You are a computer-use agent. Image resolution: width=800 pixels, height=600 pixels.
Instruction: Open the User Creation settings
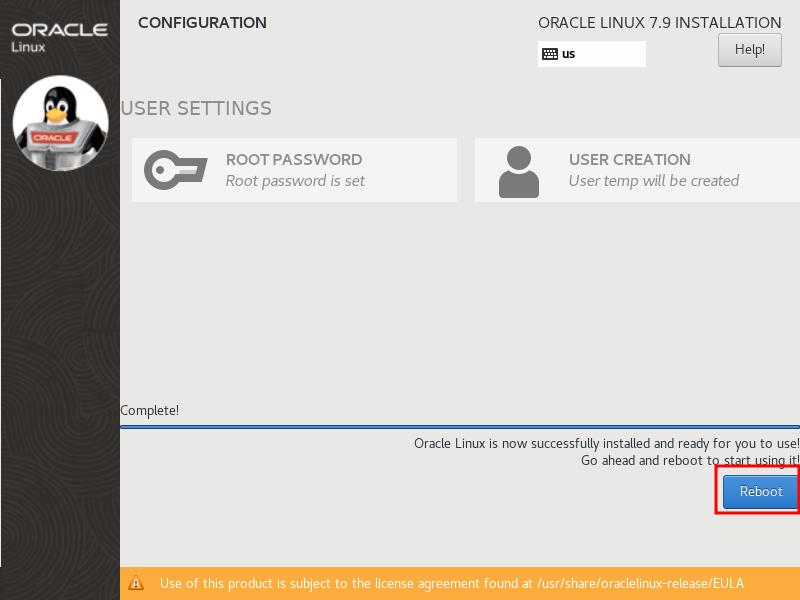tap(637, 170)
